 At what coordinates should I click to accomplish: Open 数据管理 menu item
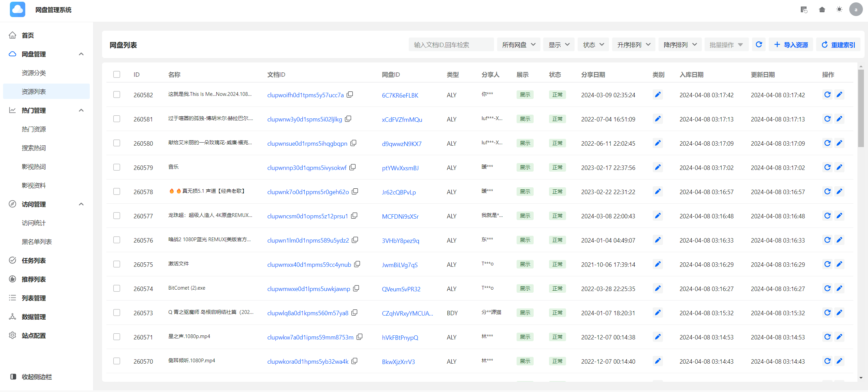tap(46, 317)
